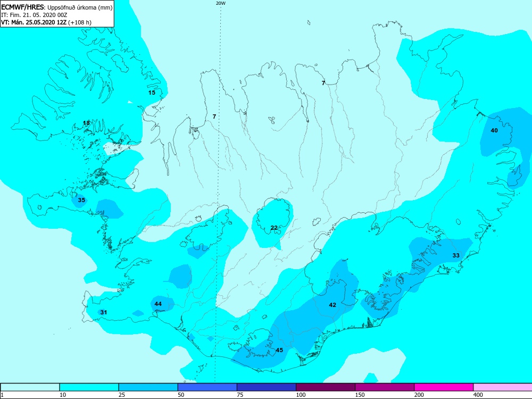Click legend tick label 75
The height and width of the screenshot is (399, 532).
[240, 395]
